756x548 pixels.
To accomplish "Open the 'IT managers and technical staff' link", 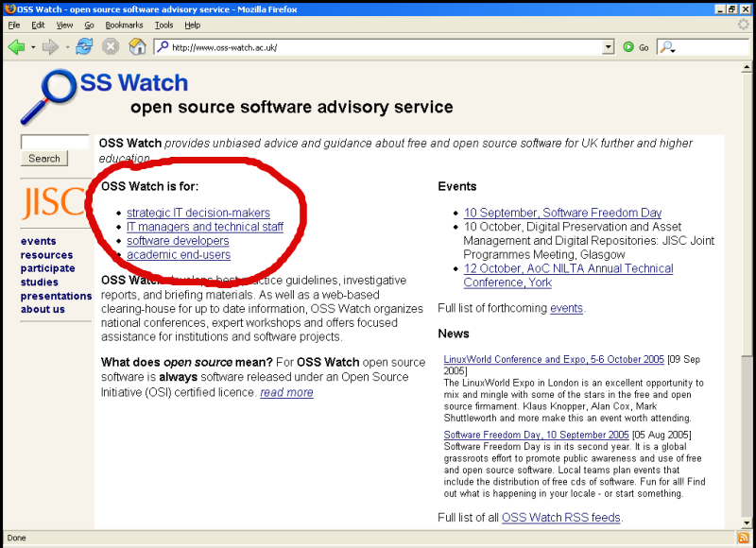I will coord(205,227).
